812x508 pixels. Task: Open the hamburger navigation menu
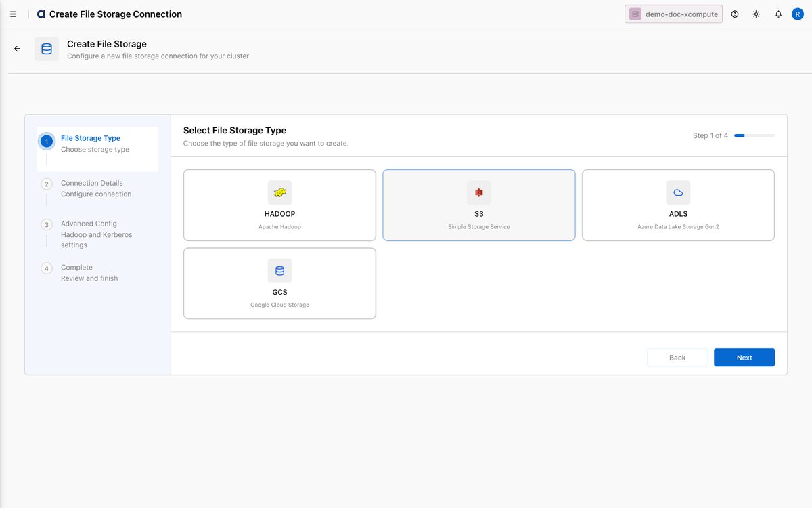pyautogui.click(x=14, y=14)
